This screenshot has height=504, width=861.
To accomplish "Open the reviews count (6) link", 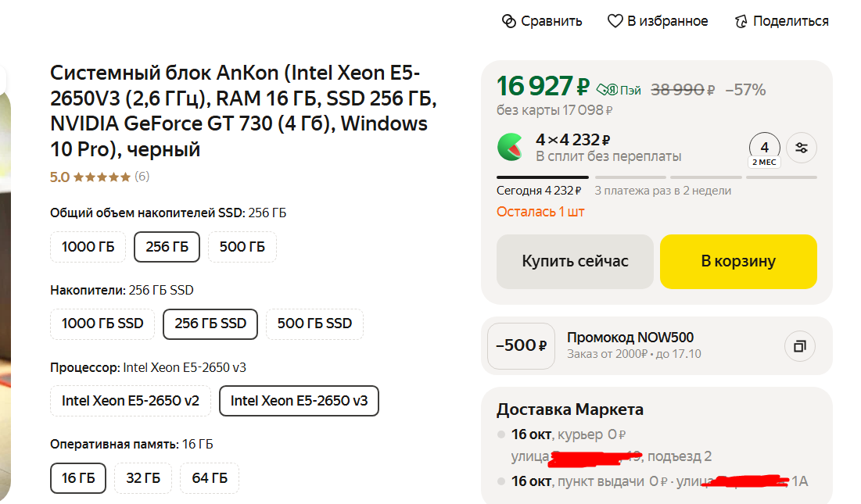I will [142, 177].
